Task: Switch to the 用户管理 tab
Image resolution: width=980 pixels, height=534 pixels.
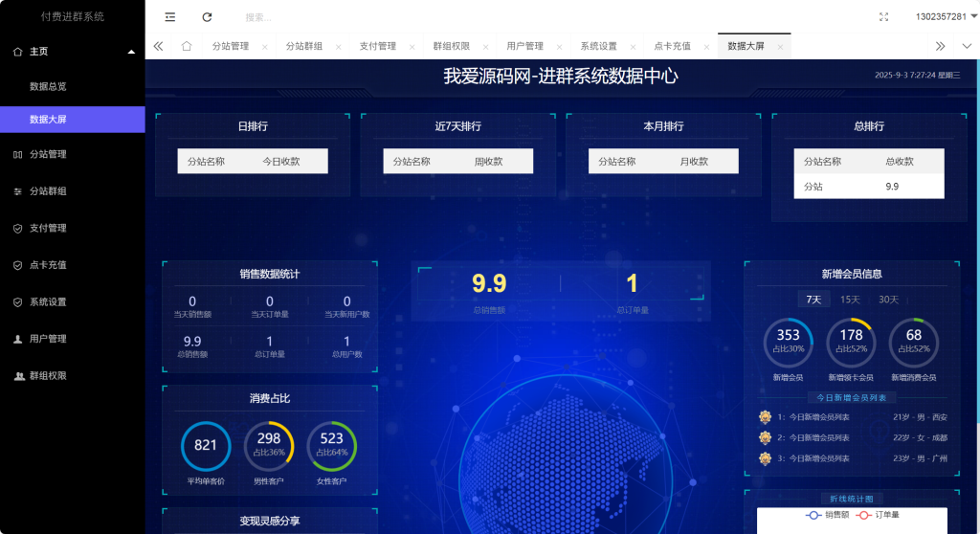Action: (x=525, y=46)
